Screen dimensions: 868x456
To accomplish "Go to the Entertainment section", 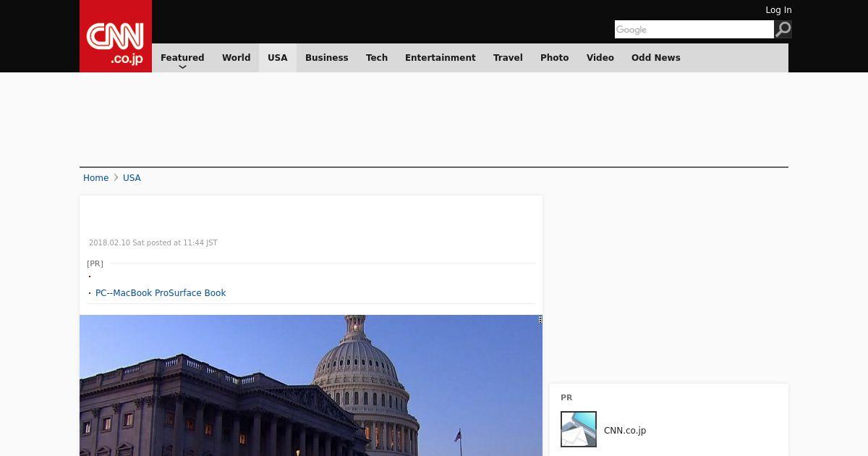I will point(441,58).
